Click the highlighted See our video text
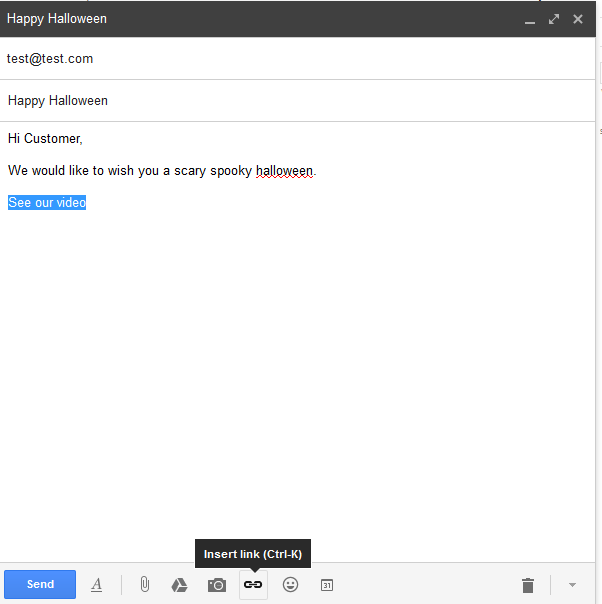602x604 pixels. pyautogui.click(x=47, y=202)
